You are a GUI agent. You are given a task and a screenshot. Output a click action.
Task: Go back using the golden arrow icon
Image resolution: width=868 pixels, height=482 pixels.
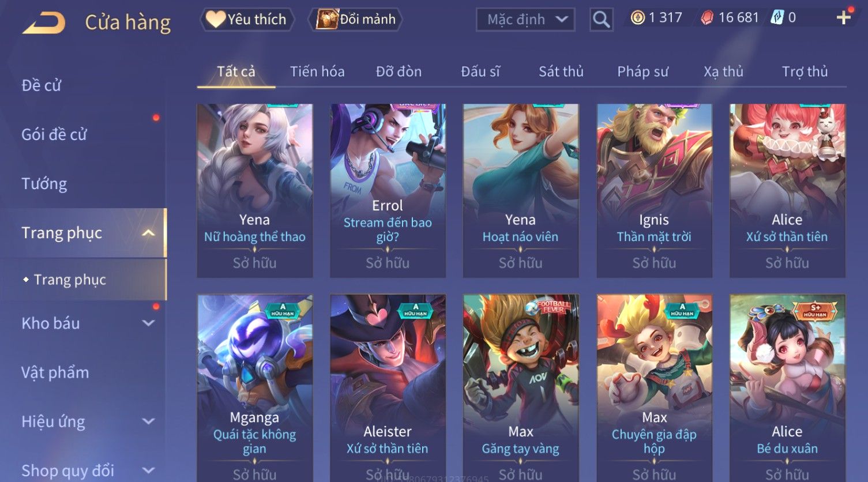(44, 22)
